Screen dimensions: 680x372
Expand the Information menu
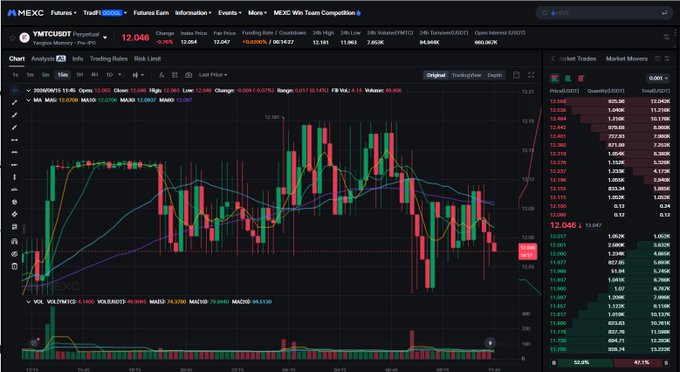193,13
